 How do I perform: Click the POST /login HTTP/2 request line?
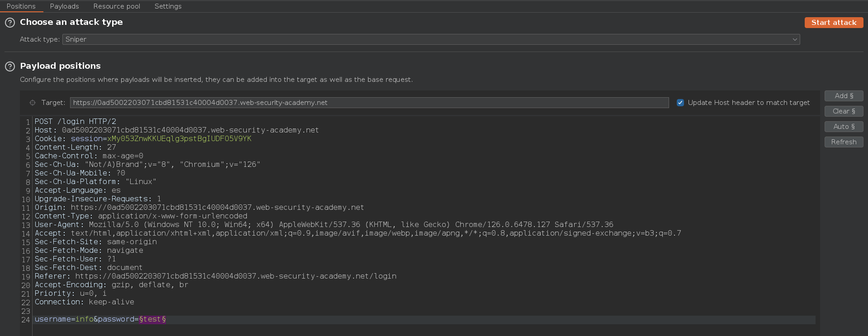point(75,122)
